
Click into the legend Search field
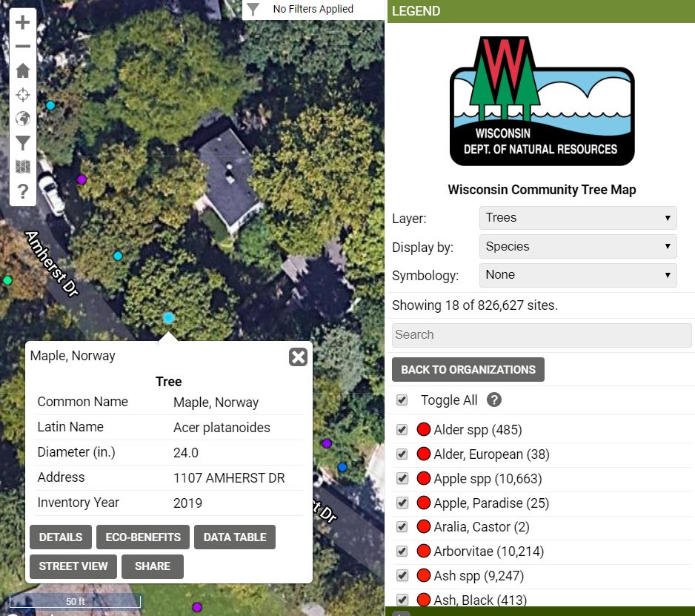pyautogui.click(x=542, y=335)
